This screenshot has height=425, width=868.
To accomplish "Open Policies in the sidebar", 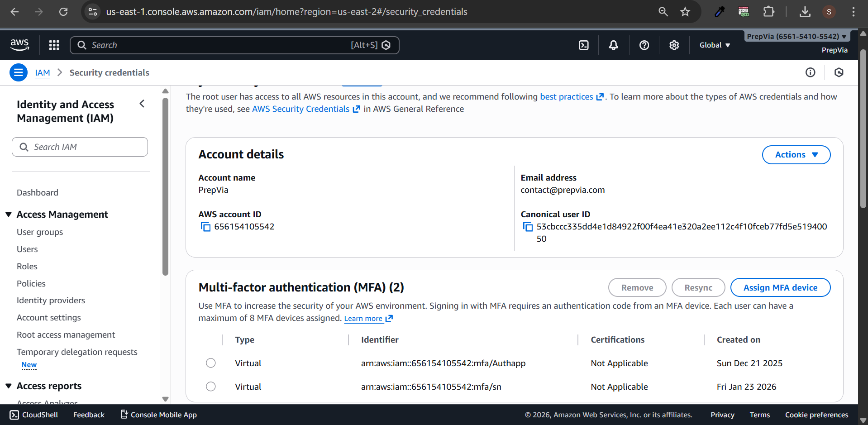I will pyautogui.click(x=31, y=284).
